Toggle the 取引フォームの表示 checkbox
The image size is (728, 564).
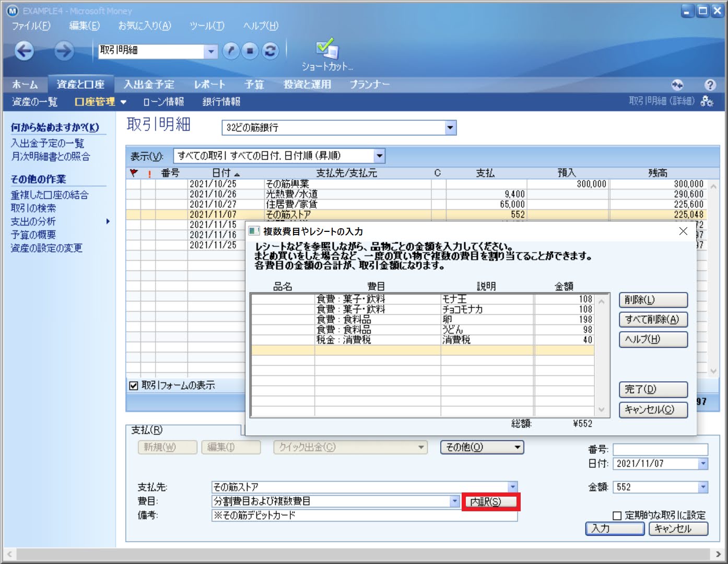[134, 385]
